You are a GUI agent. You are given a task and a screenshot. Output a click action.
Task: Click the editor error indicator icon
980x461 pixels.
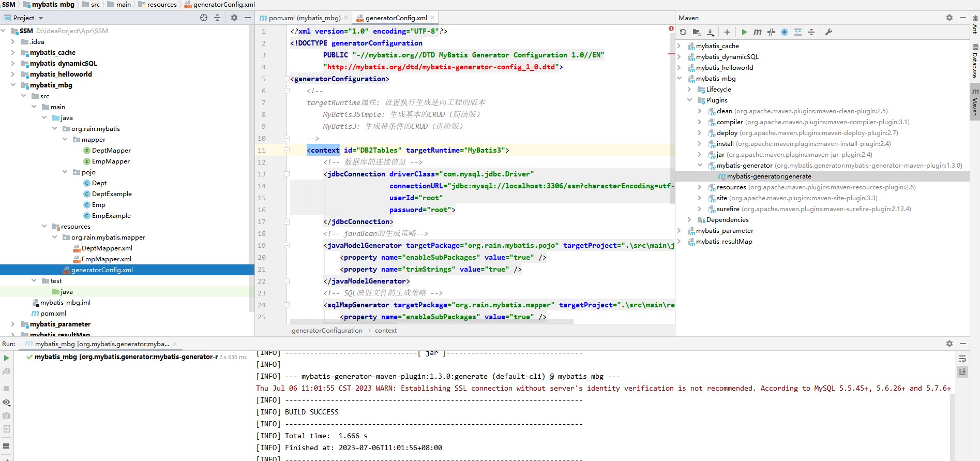[671, 28]
